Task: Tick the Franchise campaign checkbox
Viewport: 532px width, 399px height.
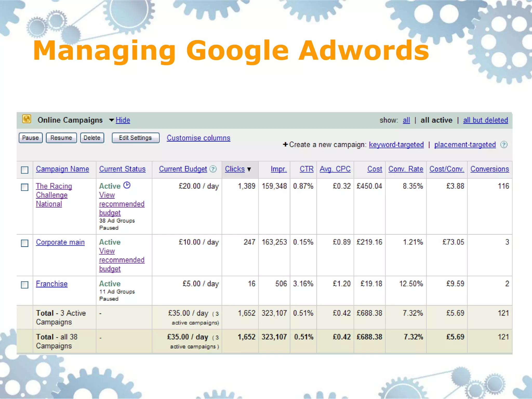Action: (x=25, y=285)
